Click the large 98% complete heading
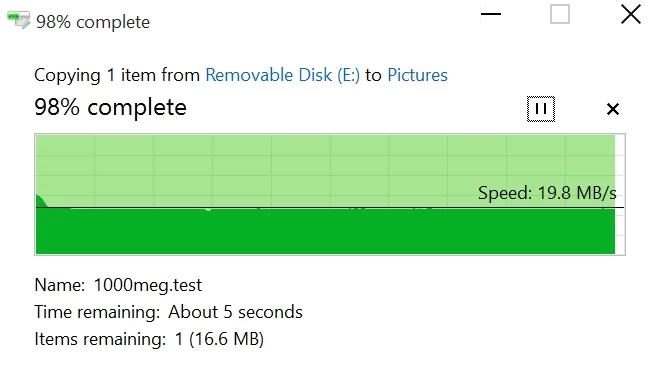 click(x=110, y=108)
